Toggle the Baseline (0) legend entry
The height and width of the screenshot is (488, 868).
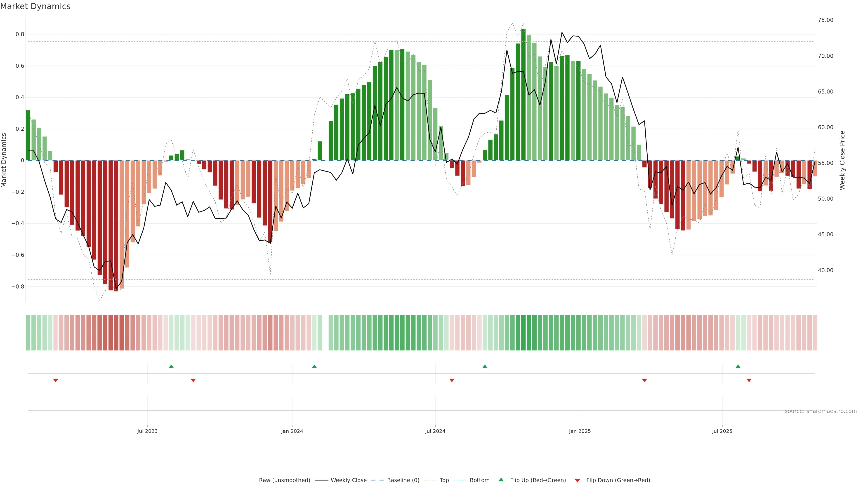tap(403, 480)
